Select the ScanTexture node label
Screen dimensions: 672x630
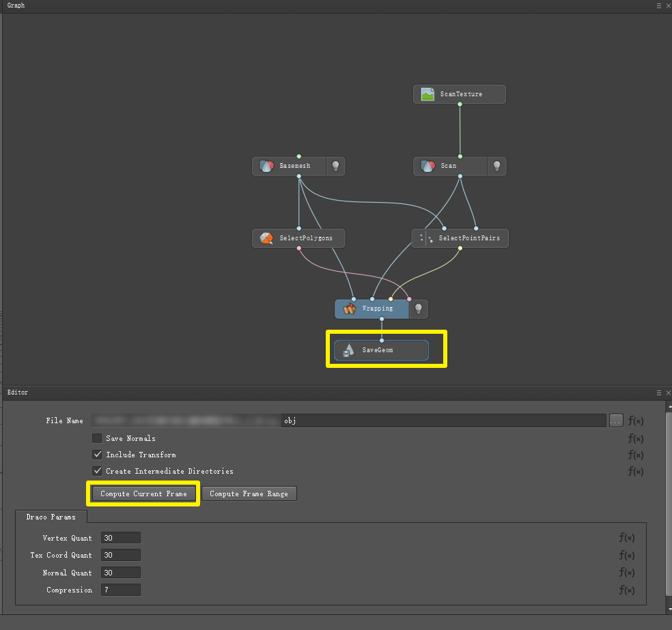point(461,94)
